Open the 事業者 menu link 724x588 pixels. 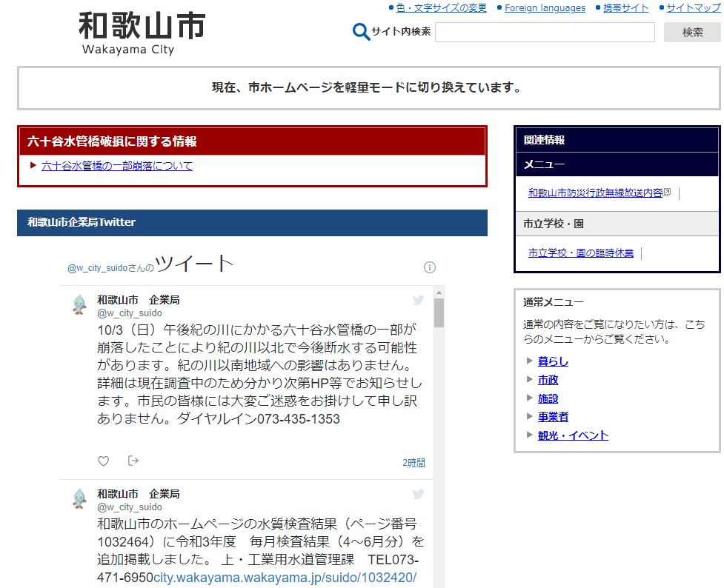[553, 417]
